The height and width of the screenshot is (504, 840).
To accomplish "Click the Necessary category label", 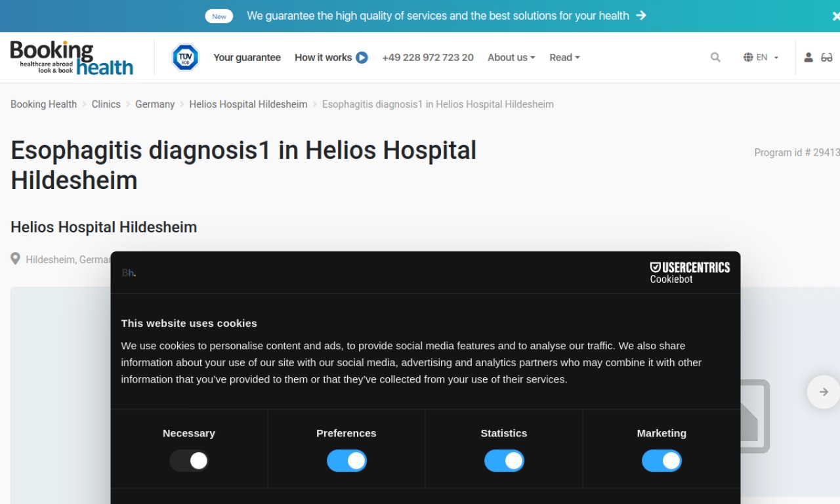I will (189, 433).
